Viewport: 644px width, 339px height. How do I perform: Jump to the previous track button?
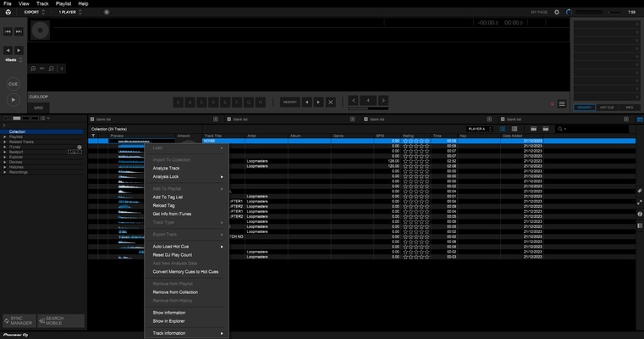(x=8, y=31)
